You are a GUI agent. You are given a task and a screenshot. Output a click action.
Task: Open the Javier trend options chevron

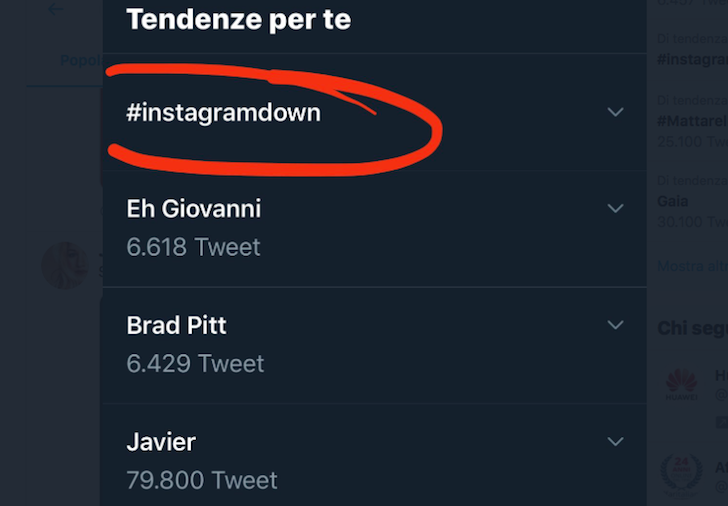pyautogui.click(x=615, y=441)
